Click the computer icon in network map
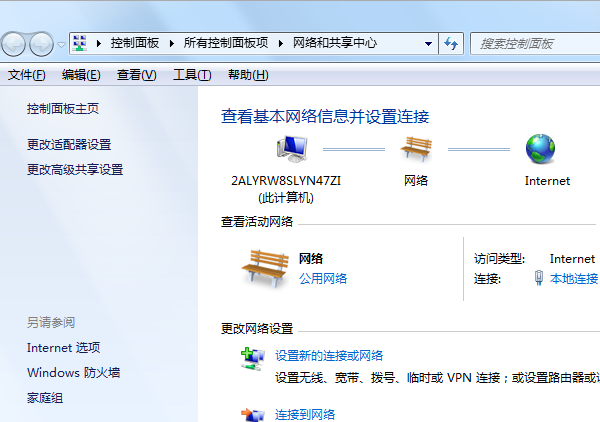Image resolution: width=600 pixels, height=422 pixels. 292,148
